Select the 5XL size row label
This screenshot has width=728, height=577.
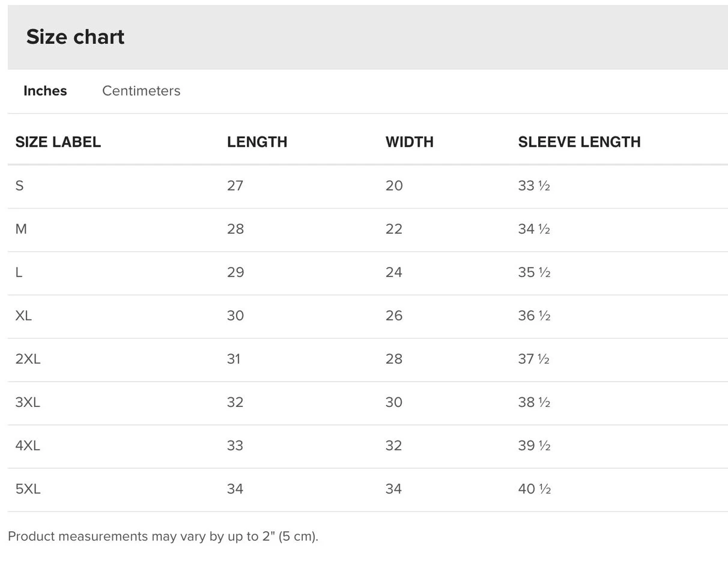point(28,489)
